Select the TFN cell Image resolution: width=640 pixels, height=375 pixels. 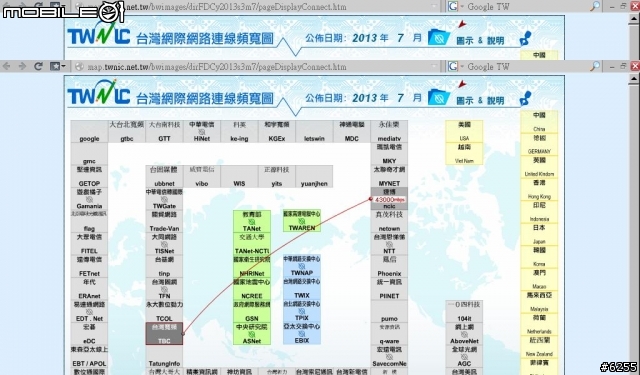[x=164, y=288]
